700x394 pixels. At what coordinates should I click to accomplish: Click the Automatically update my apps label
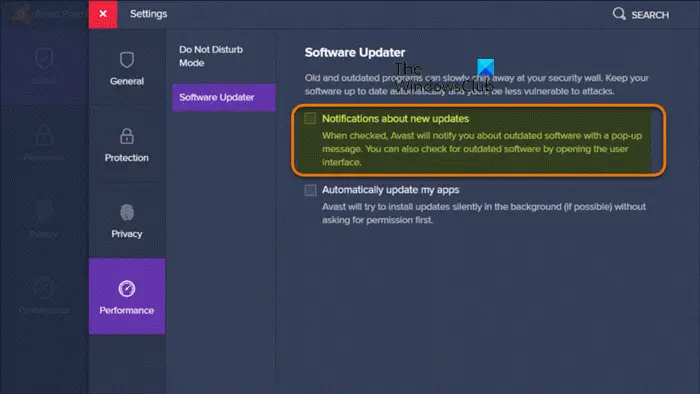pos(391,190)
